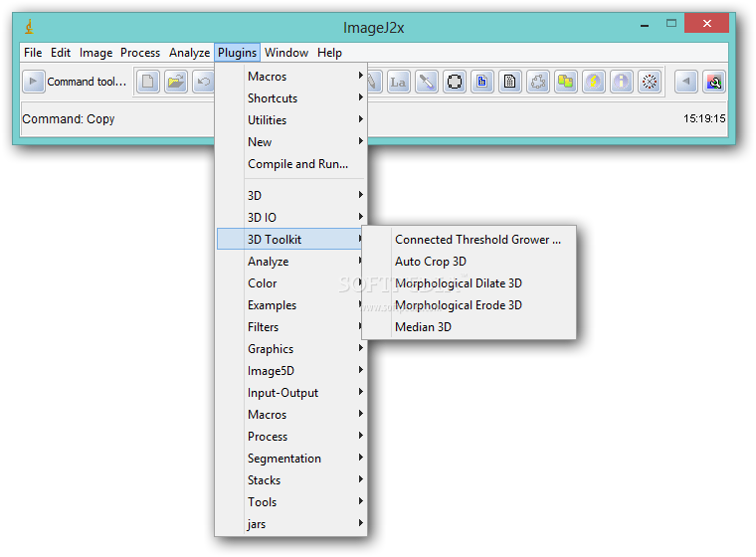Screen dimensions: 756x557
Task: Expand the Analyze submenu in Plugins list
Action: (289, 262)
